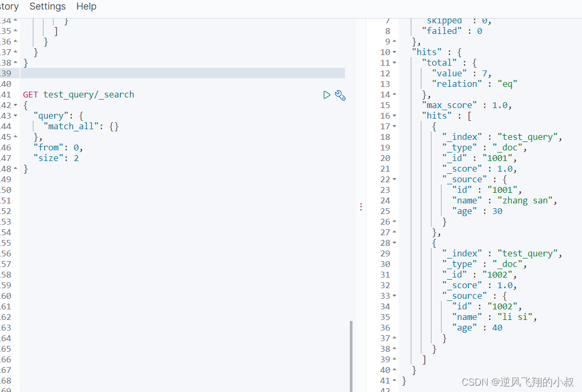The image size is (582, 392).
Task: Click the "match_all": {} line
Action: tap(81, 127)
